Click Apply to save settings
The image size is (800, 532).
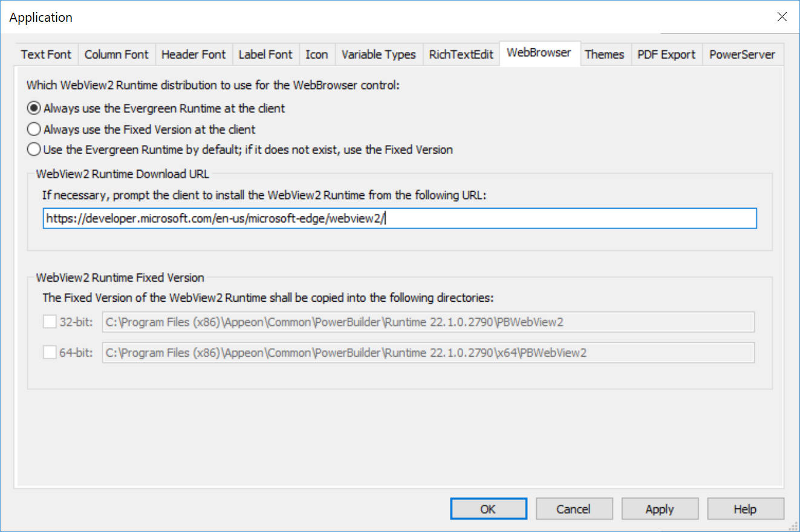pyautogui.click(x=660, y=509)
